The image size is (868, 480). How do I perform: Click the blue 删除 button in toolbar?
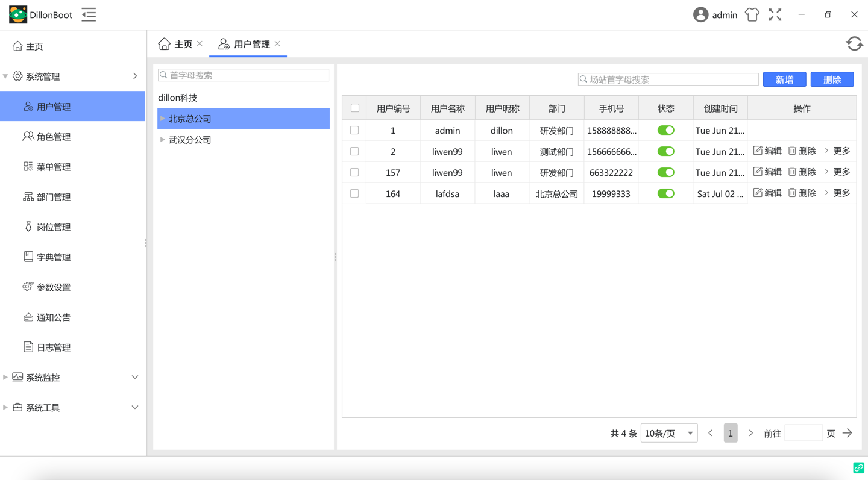point(832,79)
